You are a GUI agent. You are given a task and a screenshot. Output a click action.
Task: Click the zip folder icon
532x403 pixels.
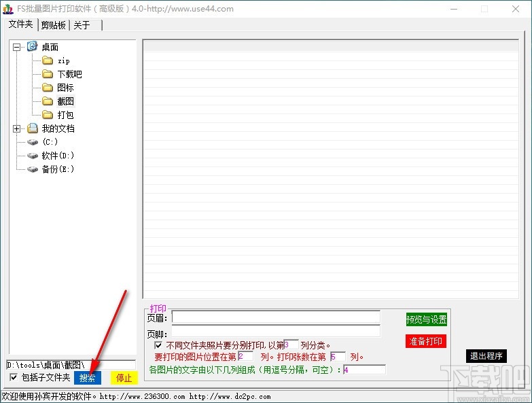[48, 60]
